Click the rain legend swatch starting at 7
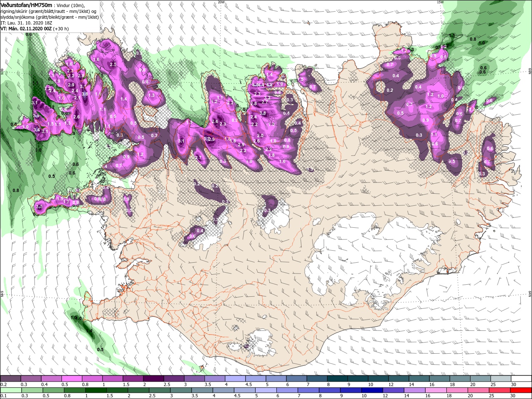The height and width of the screenshot is (399, 532). pyautogui.click(x=308, y=390)
